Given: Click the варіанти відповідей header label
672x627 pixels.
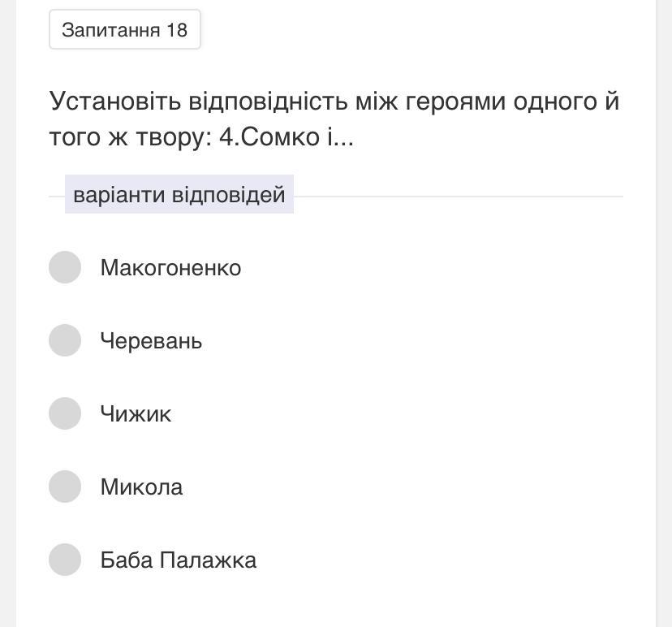Looking at the screenshot, I should click(x=179, y=195).
